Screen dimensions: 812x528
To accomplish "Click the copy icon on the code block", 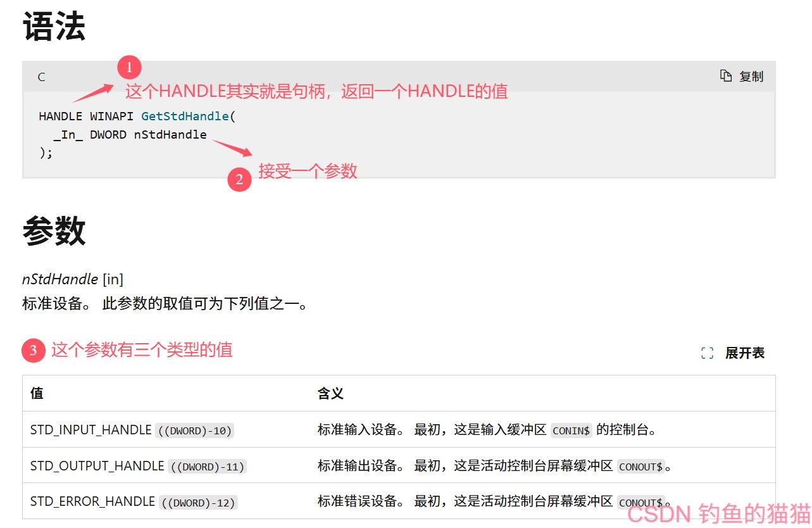I will coord(727,75).
